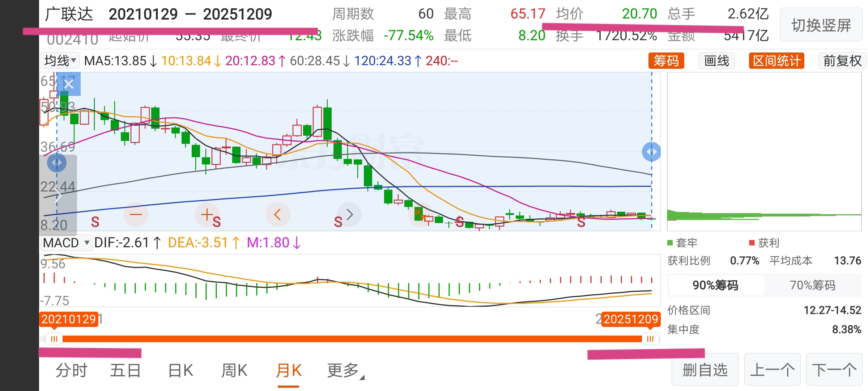868x391 pixels.
Task: Tap the scroll-left arrow circle icon
Action: 277,215
